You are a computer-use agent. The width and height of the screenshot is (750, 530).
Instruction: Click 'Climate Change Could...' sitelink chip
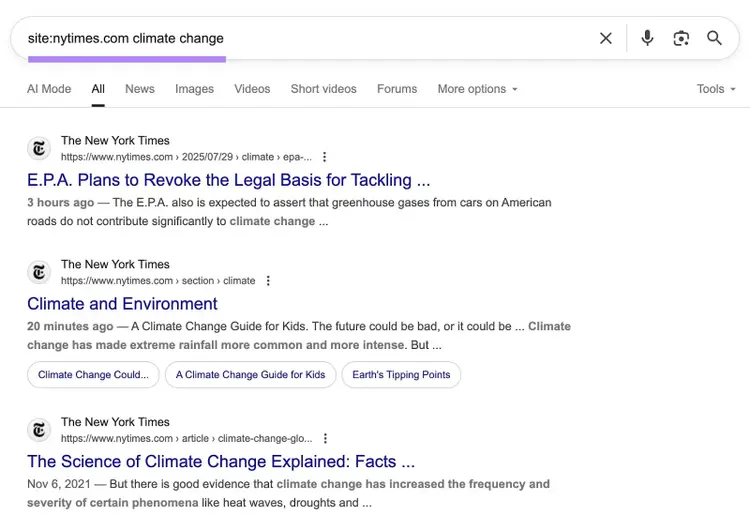(x=93, y=375)
